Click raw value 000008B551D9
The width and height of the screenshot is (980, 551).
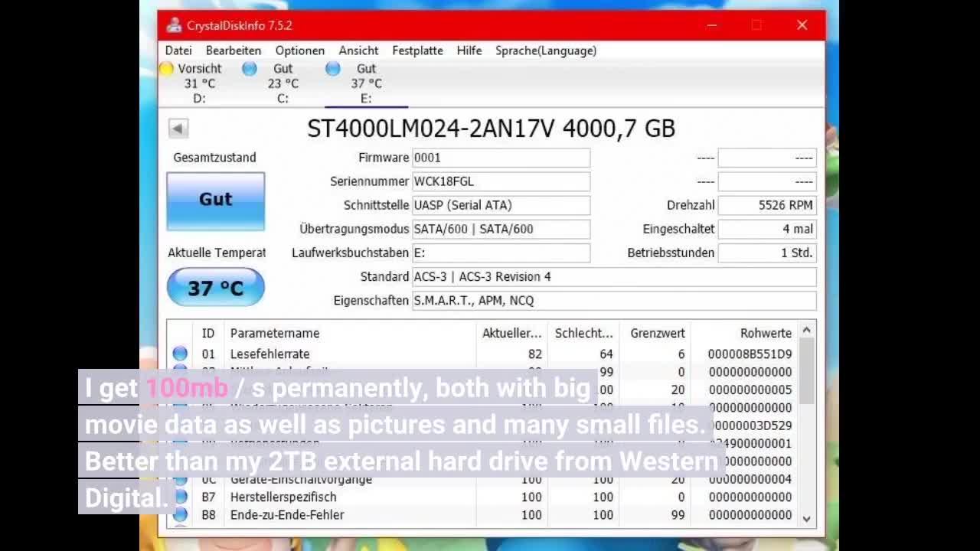point(750,354)
